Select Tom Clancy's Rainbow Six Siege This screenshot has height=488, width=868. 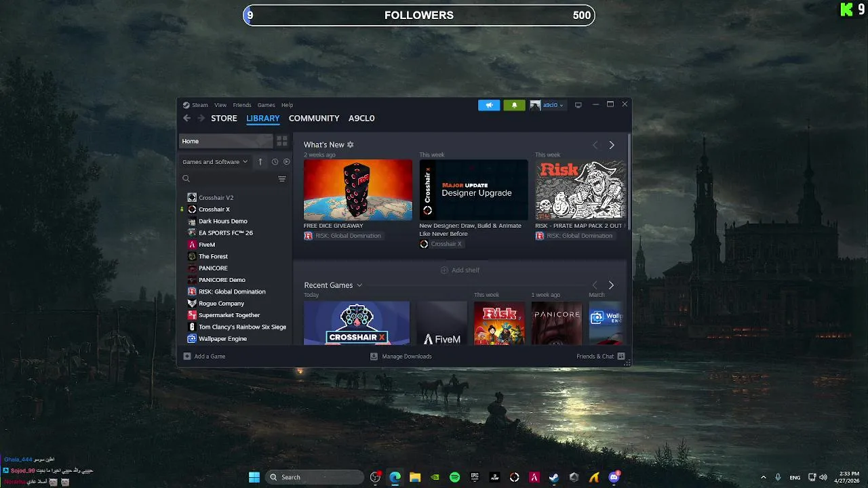[x=235, y=327]
